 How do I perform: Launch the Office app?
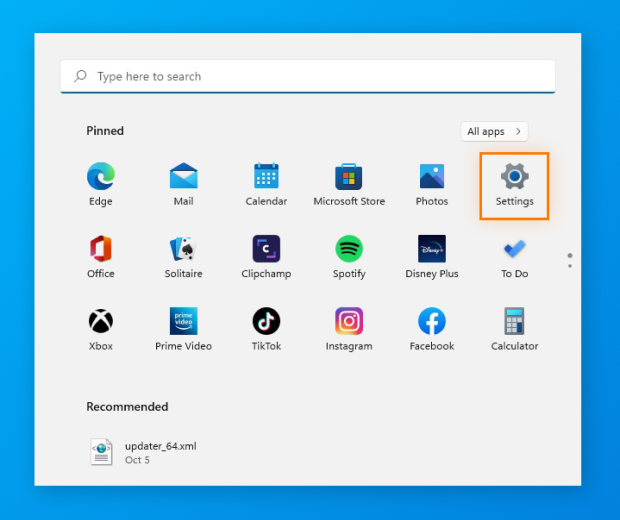click(100, 250)
